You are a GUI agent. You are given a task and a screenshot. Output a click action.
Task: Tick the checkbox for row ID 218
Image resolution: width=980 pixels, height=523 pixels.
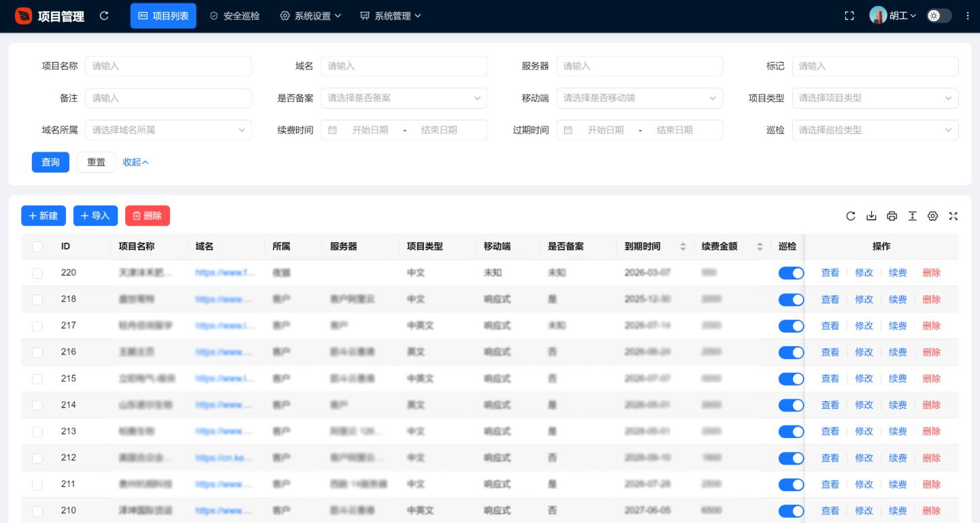coord(37,300)
